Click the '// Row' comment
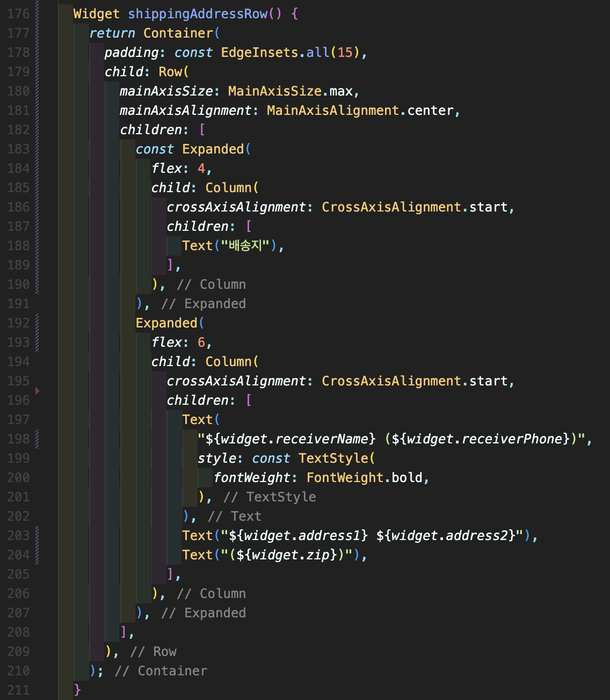The height and width of the screenshot is (700, 610). (x=153, y=652)
